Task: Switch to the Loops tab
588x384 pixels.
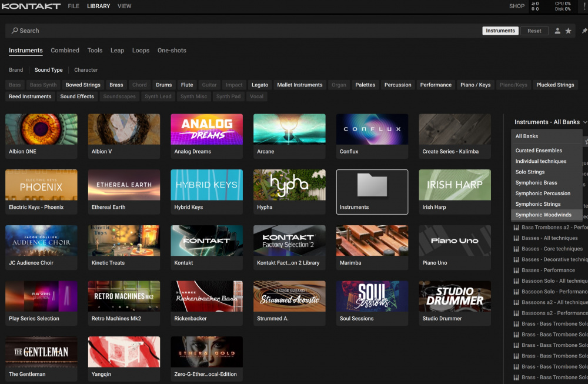Action: pos(141,50)
